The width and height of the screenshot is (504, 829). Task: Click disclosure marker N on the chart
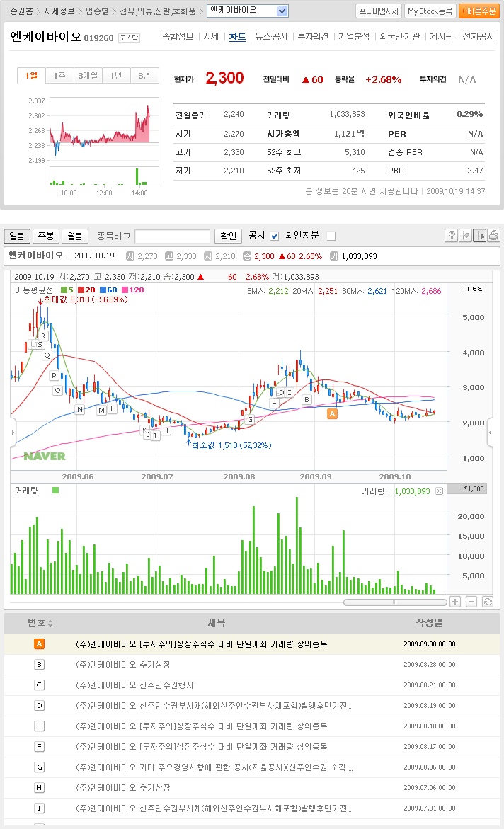(x=80, y=409)
